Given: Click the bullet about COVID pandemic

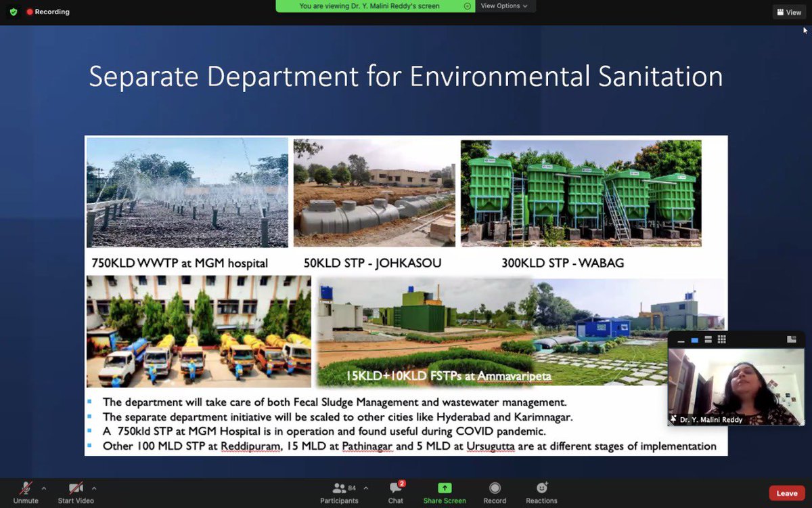Looking at the screenshot, I should (x=324, y=431).
